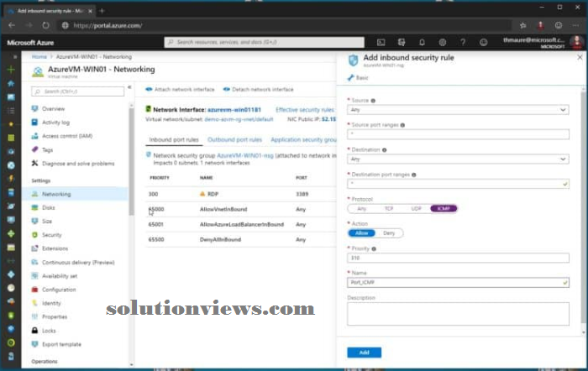This screenshot has width=588, height=371.
Task: Open AzureVM-WIN01-nsg security group link
Action: tap(245, 155)
